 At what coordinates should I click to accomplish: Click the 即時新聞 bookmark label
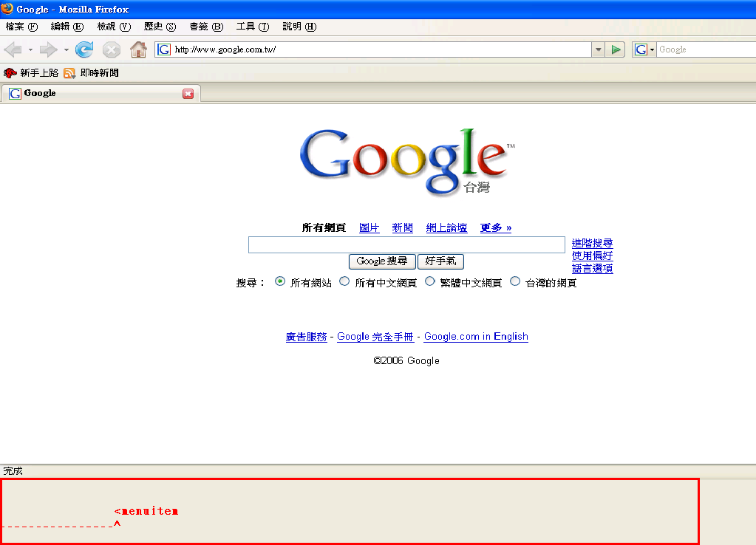coord(99,73)
